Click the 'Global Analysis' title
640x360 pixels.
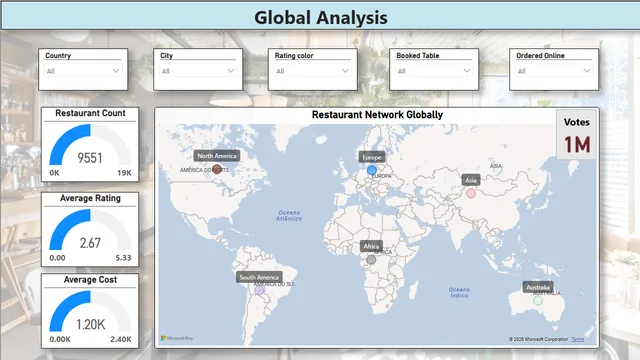coord(321,18)
